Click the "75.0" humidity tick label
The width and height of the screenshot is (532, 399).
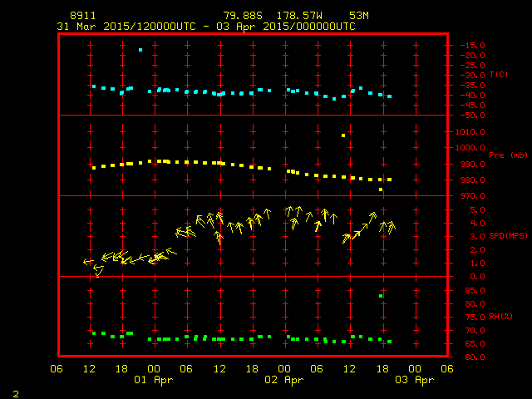point(475,318)
